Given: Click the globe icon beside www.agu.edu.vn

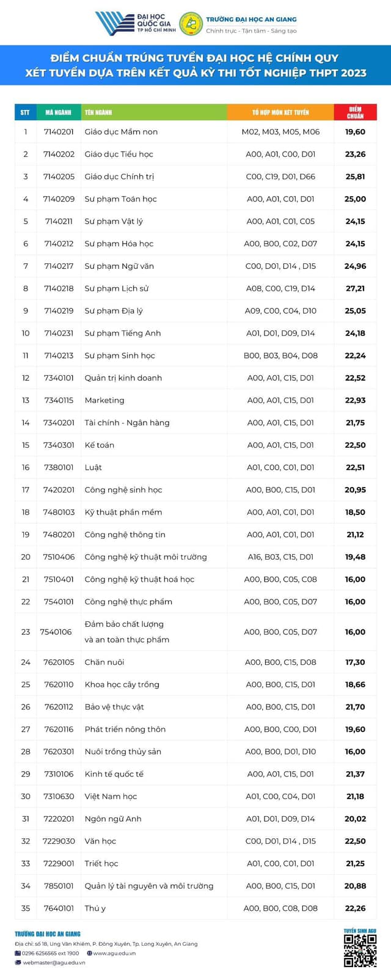Looking at the screenshot, I should tap(89, 953).
